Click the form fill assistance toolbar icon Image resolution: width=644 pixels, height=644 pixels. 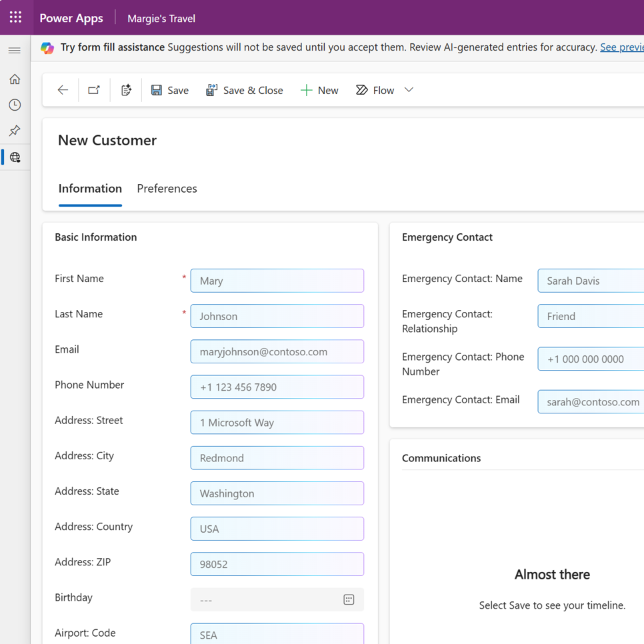coord(126,90)
